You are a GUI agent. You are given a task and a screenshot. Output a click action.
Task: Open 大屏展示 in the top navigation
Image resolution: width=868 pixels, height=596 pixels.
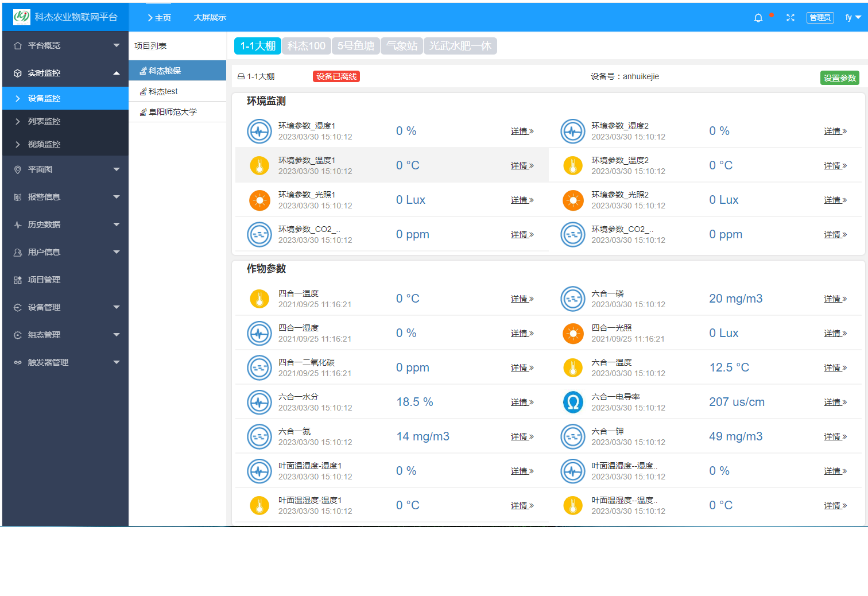tap(210, 18)
